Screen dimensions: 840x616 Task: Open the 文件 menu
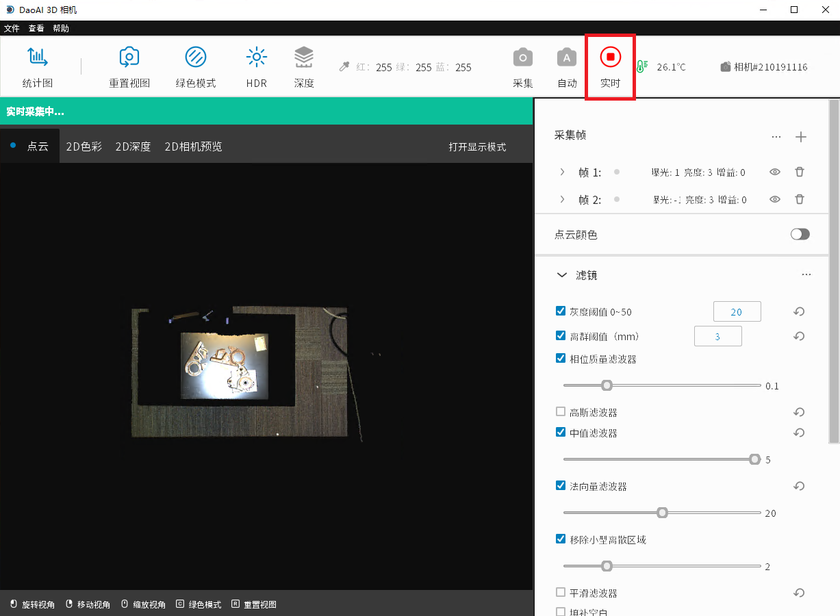click(12, 29)
